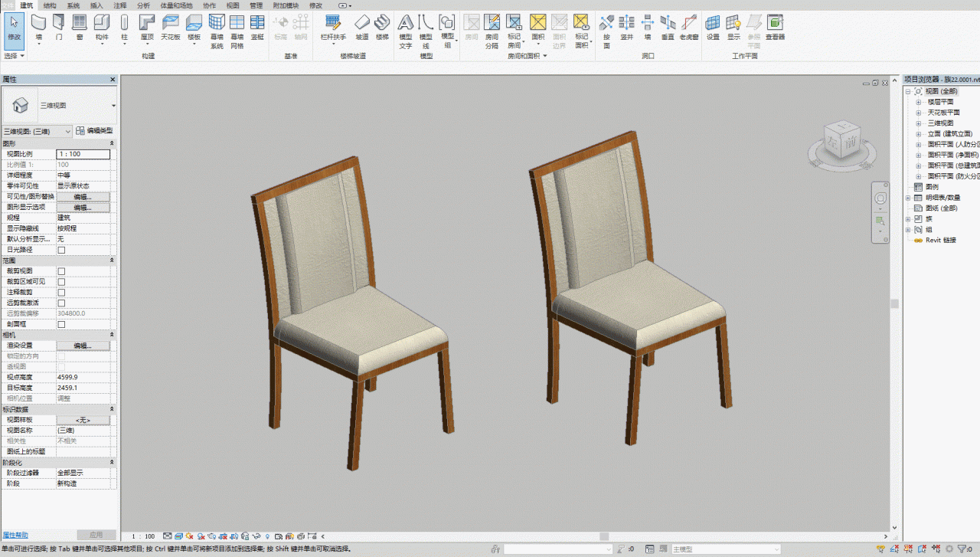Expand the 族 tree node
The width and height of the screenshot is (980, 557).
[x=909, y=219]
